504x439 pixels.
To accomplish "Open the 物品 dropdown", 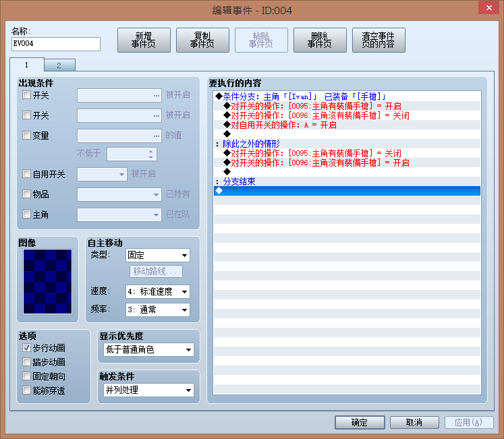I will coord(119,194).
